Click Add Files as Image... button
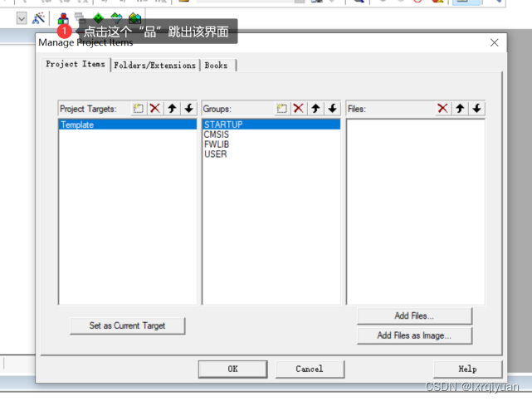 [414, 335]
